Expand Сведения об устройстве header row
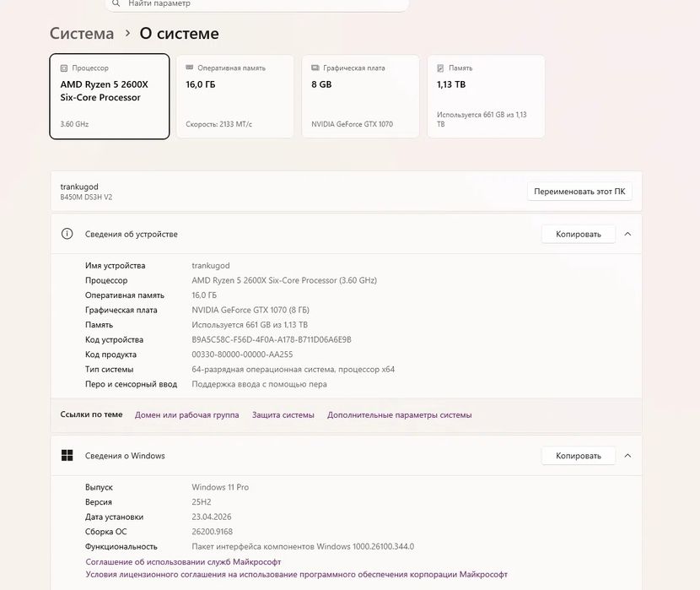Image resolution: width=700 pixels, height=590 pixels. pyautogui.click(x=347, y=234)
